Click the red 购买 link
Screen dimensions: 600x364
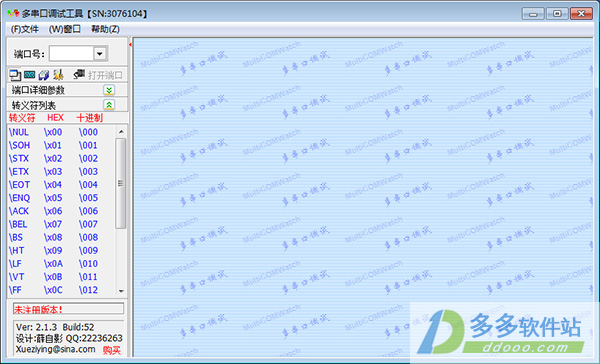tap(112, 350)
